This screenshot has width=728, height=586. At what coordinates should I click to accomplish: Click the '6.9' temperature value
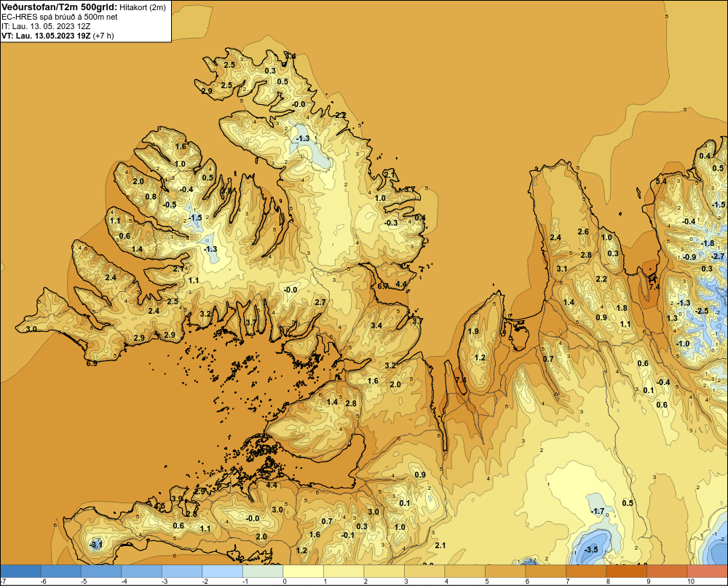point(92,363)
